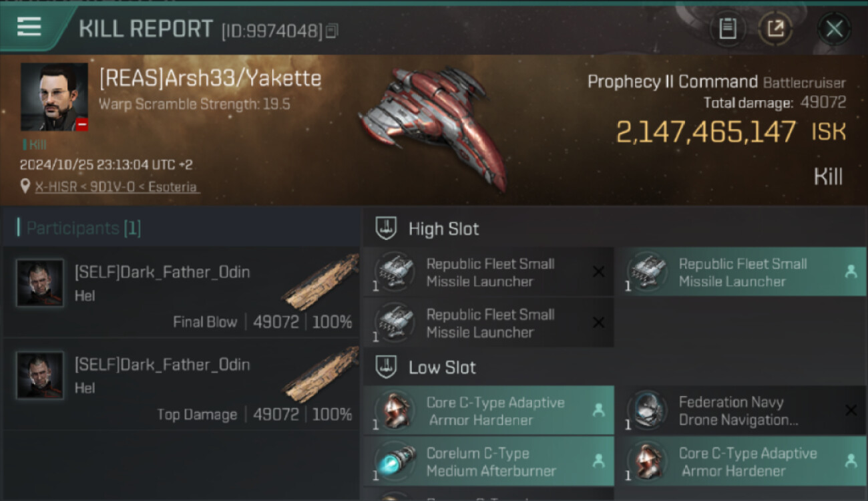
Task: Click the Hel ship image for Final Blow
Action: point(320,282)
